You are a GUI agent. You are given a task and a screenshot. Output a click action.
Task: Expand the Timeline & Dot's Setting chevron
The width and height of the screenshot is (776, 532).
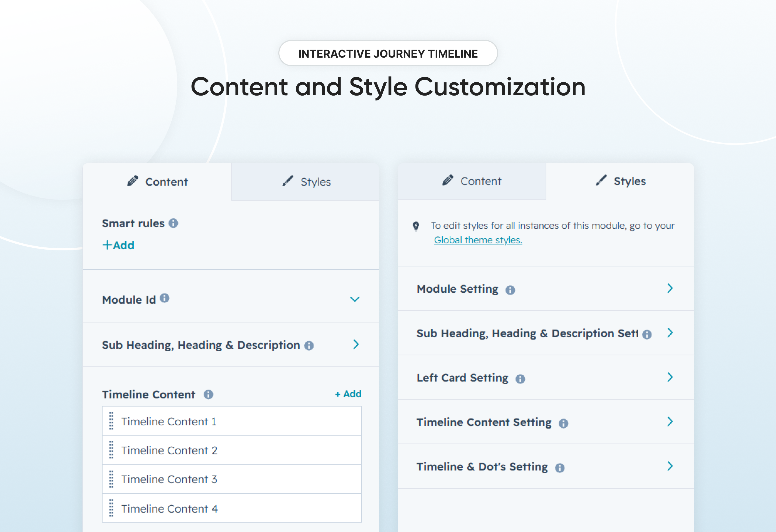[670, 466]
